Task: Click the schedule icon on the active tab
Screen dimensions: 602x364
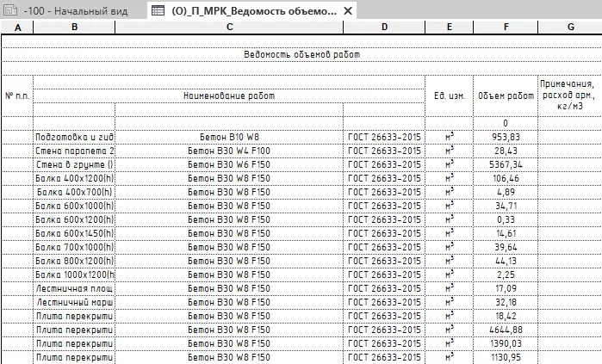Action: click(158, 11)
